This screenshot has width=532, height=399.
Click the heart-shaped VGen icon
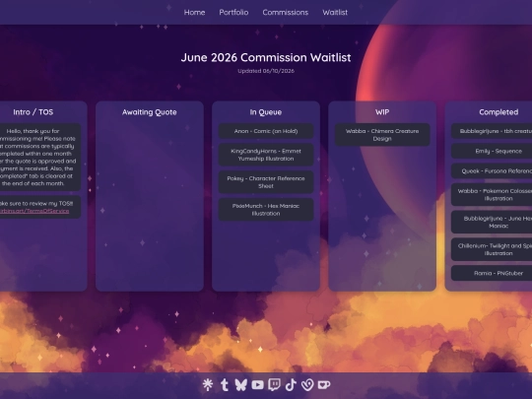[x=307, y=385]
